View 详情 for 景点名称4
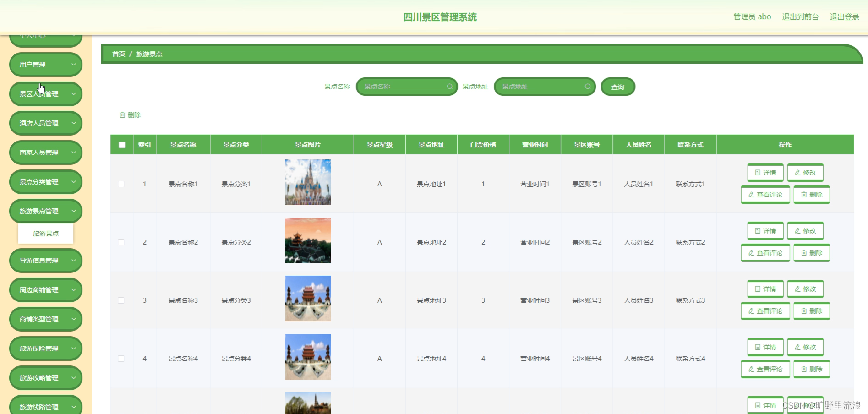Image resolution: width=868 pixels, height=414 pixels. click(x=765, y=347)
